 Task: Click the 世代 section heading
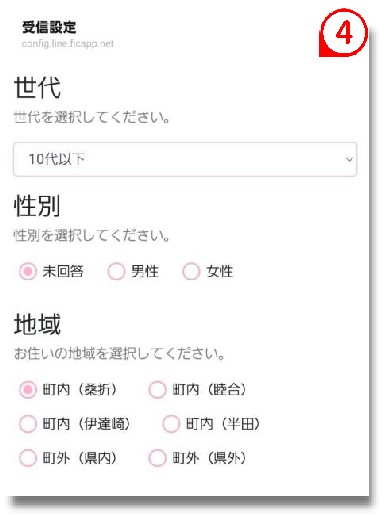(37, 87)
